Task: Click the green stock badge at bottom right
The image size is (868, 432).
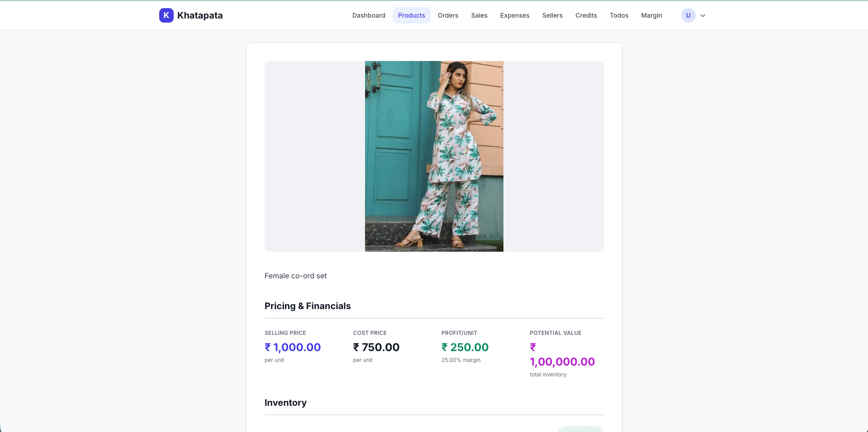Action: [x=580, y=430]
